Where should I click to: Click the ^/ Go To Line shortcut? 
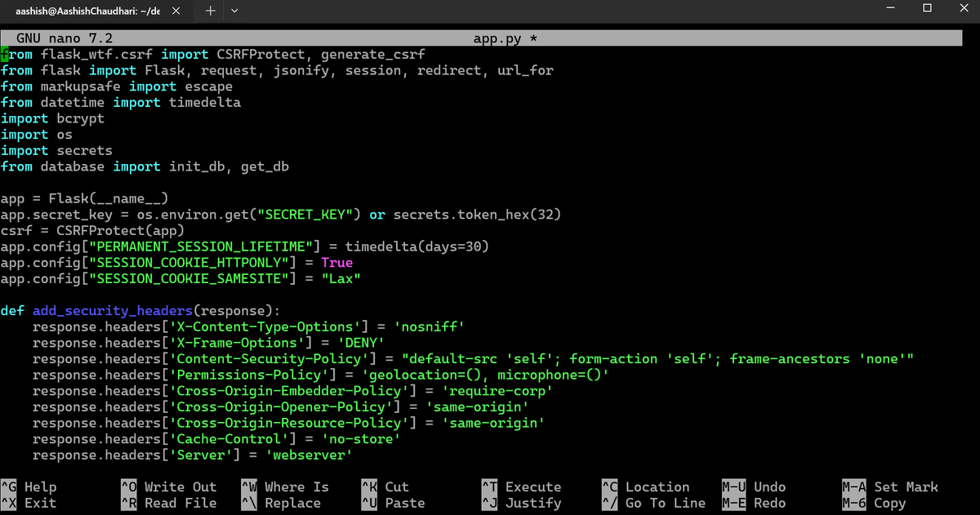pyautogui.click(x=654, y=503)
